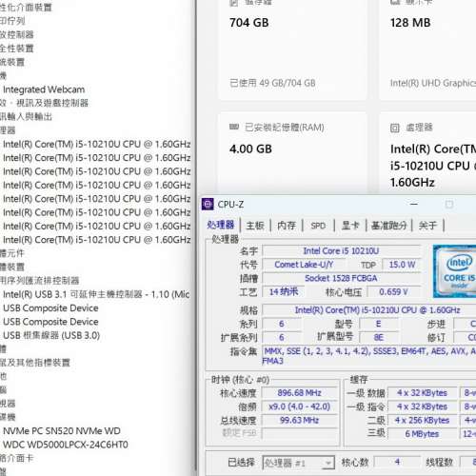The width and height of the screenshot is (476, 476).
Task: Click the multiplier value x9.0 (4.0 - 42.0)
Action: [299, 407]
